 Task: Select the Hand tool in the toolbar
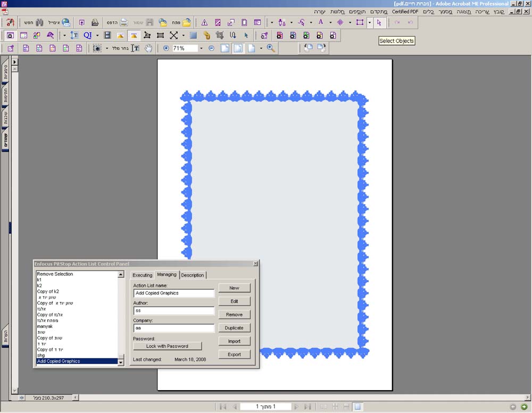149,48
